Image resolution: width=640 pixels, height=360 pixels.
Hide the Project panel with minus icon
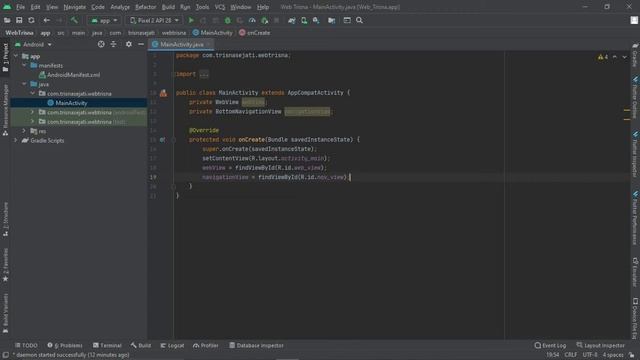(141, 44)
